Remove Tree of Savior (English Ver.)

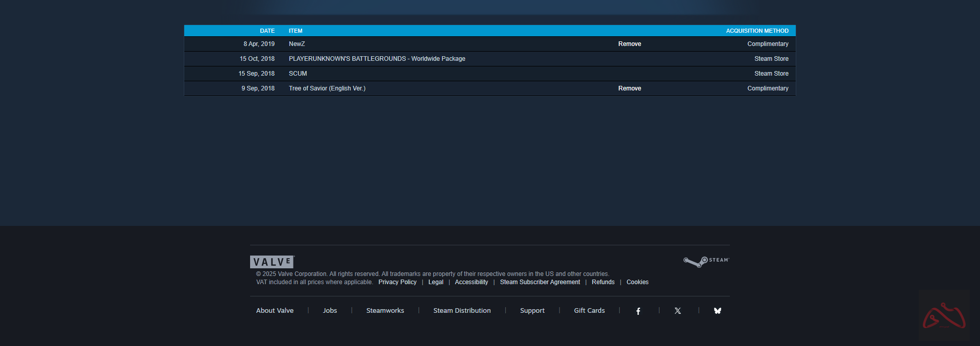pos(629,88)
